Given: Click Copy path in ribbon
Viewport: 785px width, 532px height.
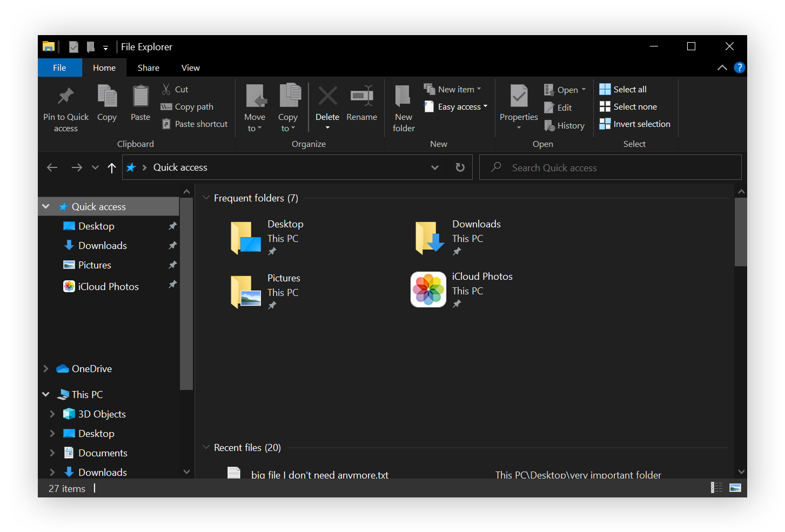Looking at the screenshot, I should point(187,107).
